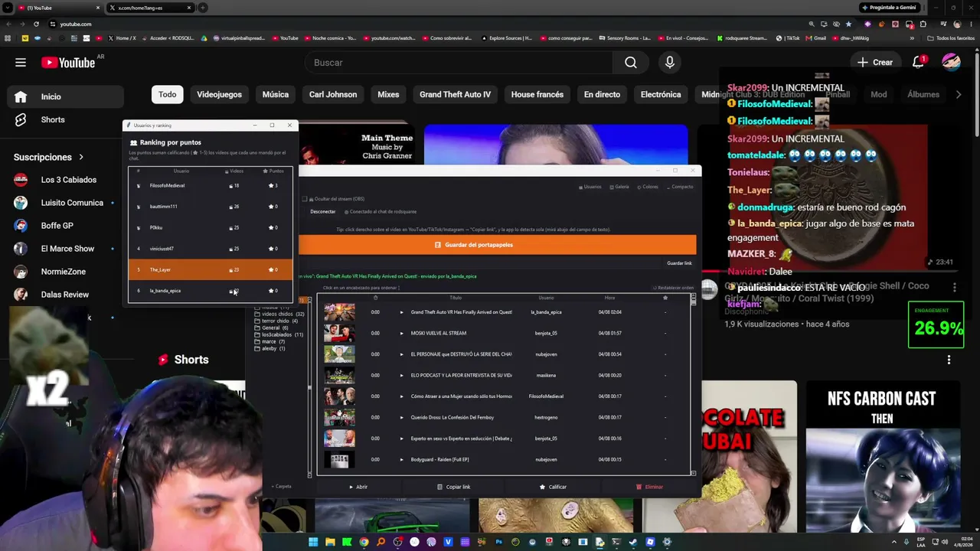Open YouTube notifications bell

click(918, 63)
